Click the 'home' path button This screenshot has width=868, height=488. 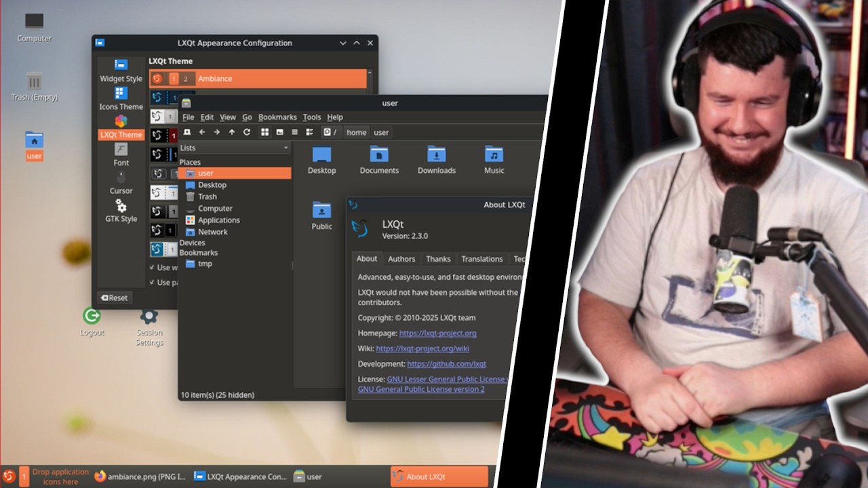[x=357, y=132]
